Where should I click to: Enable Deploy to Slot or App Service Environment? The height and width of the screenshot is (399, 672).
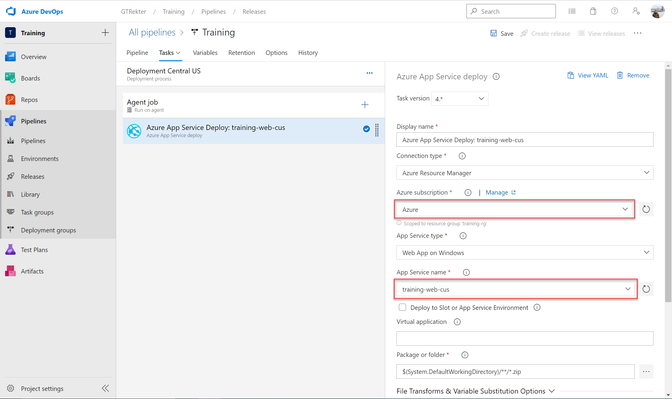click(x=402, y=307)
